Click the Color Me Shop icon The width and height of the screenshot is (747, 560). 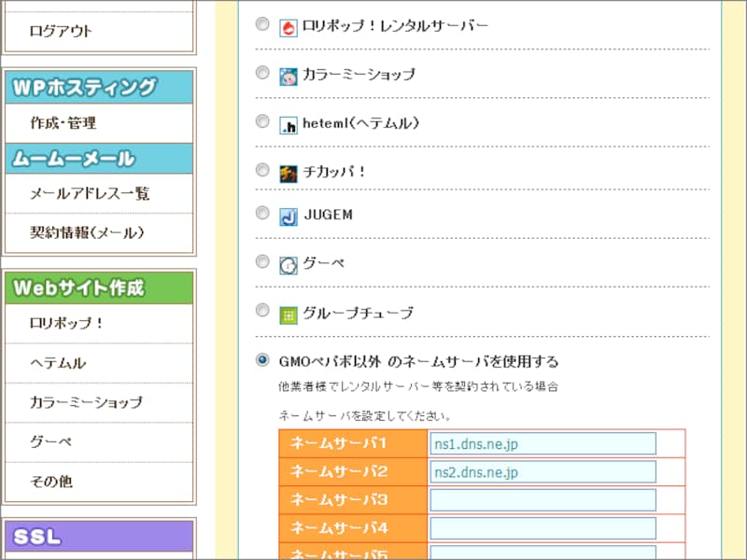289,77
